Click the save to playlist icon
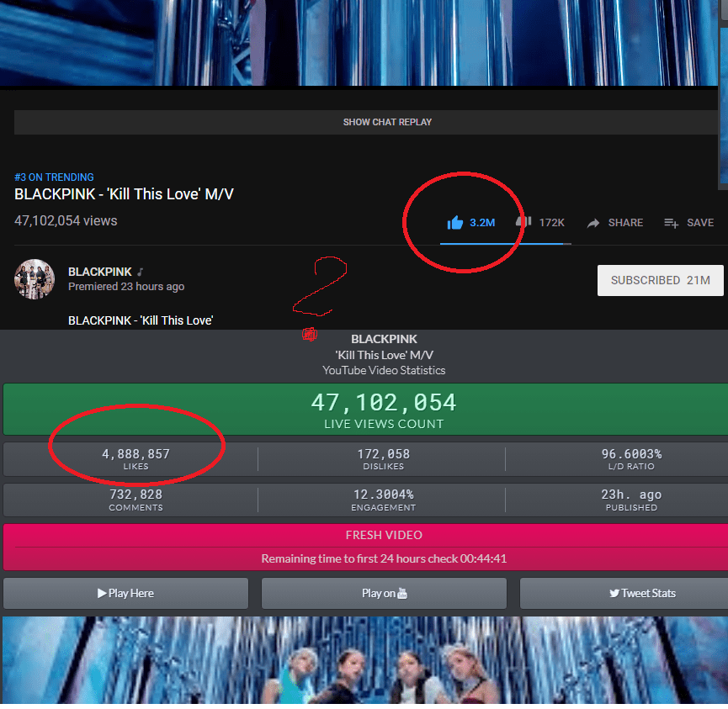The image size is (728, 709). (x=671, y=223)
